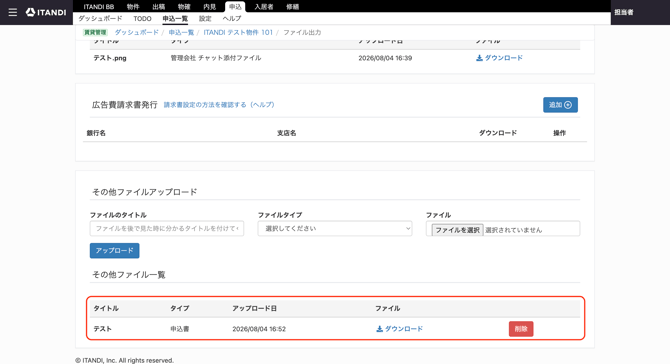Viewport: 670px width, 364px height.
Task: Switch to the 入居者 top tab
Action: tap(264, 6)
